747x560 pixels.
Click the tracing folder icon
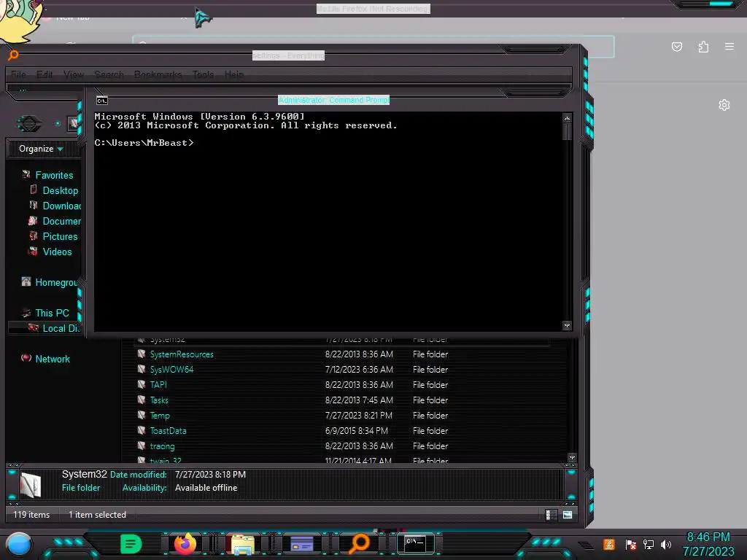coord(142,446)
